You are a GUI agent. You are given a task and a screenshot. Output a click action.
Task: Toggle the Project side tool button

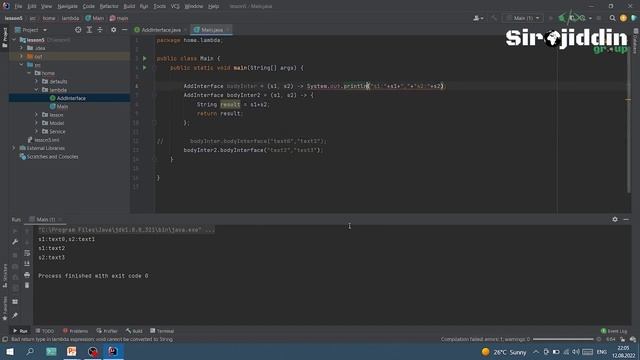coord(4,37)
